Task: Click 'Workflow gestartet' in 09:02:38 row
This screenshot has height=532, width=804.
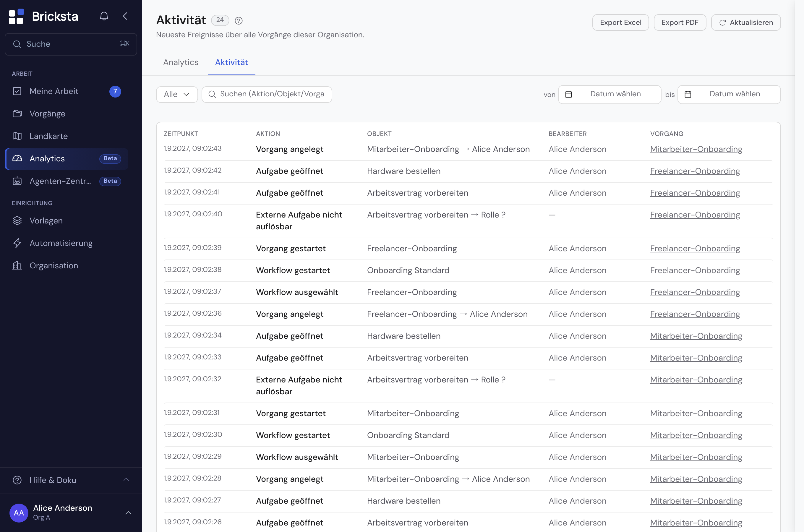Action: 293,270
